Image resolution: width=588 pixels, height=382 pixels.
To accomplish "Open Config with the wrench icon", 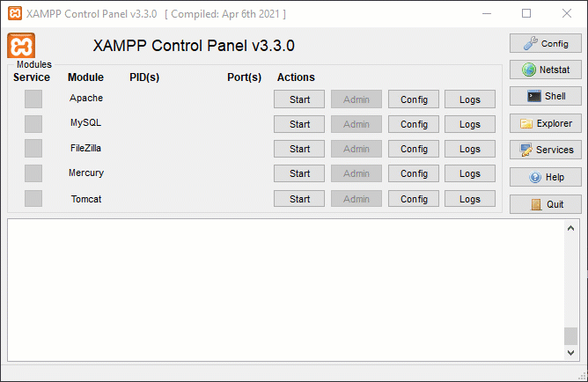I will 545,43.
